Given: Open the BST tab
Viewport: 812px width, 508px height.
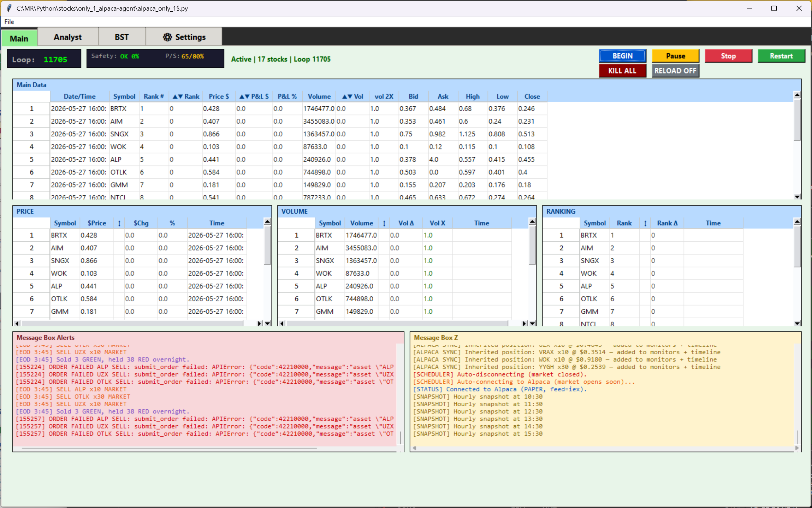Looking at the screenshot, I should [x=121, y=37].
